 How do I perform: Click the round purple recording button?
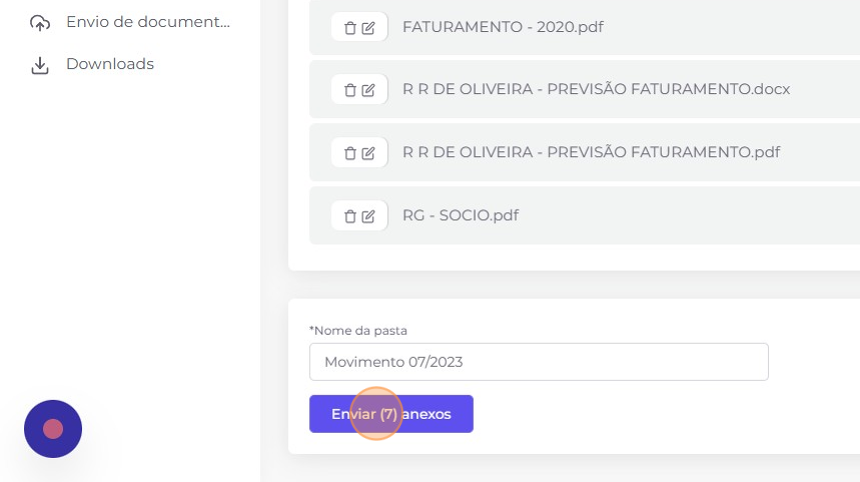click(53, 429)
